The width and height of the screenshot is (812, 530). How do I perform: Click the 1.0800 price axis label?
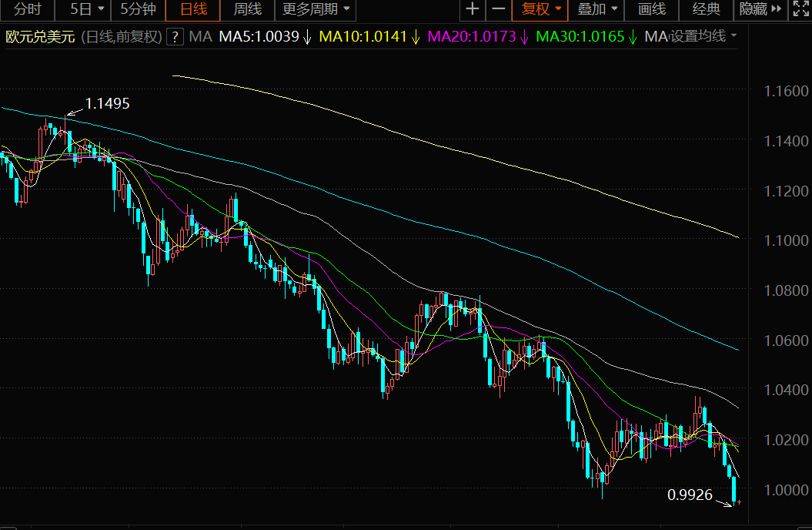pyautogui.click(x=786, y=290)
